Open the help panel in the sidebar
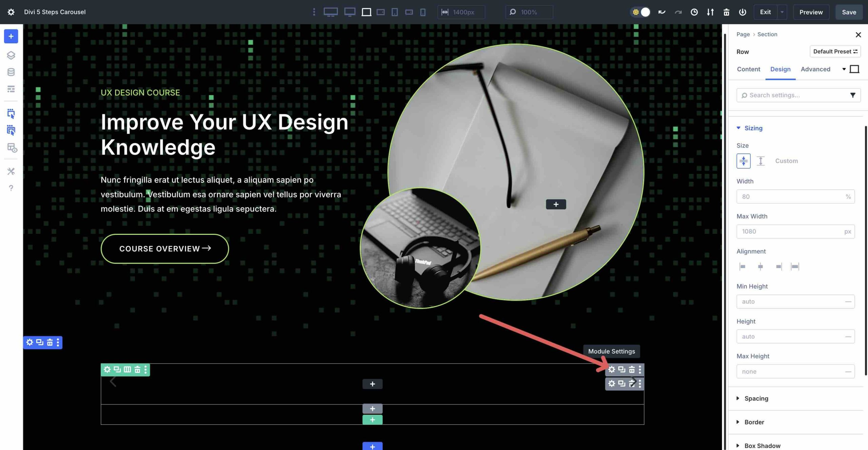Image resolution: width=868 pixels, height=450 pixels. (11, 188)
